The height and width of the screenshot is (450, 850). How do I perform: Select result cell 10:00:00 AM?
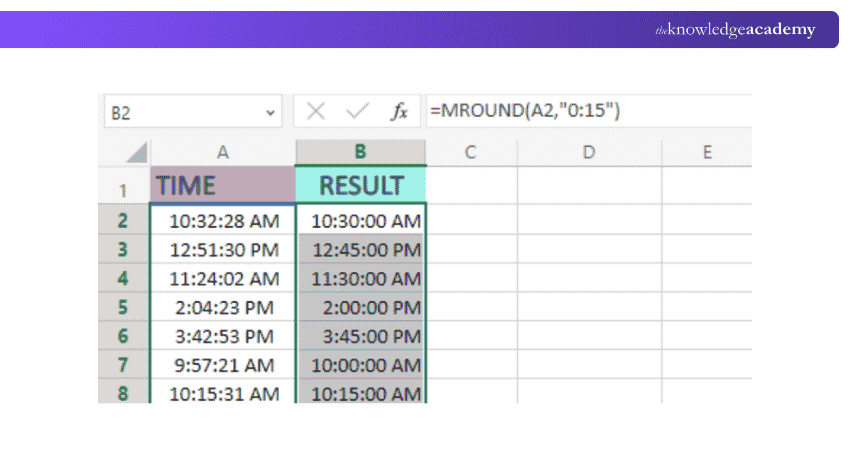[x=361, y=364]
